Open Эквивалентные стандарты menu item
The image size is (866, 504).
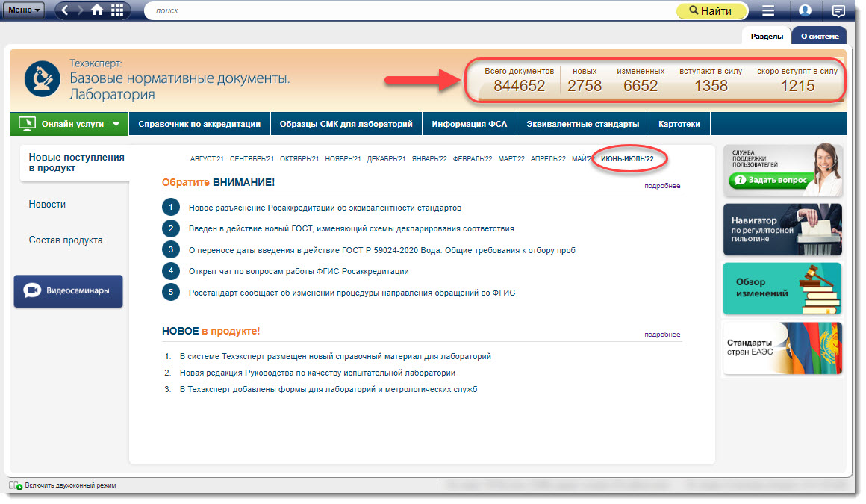point(582,124)
